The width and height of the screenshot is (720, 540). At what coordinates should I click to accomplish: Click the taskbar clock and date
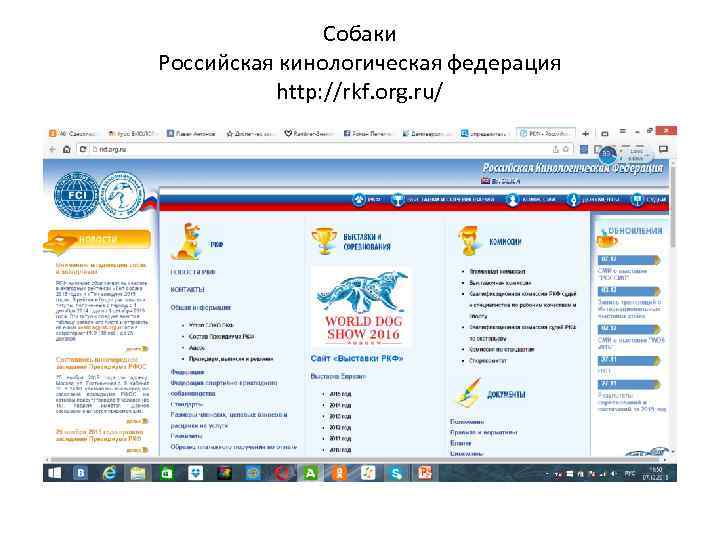pyautogui.click(x=658, y=473)
